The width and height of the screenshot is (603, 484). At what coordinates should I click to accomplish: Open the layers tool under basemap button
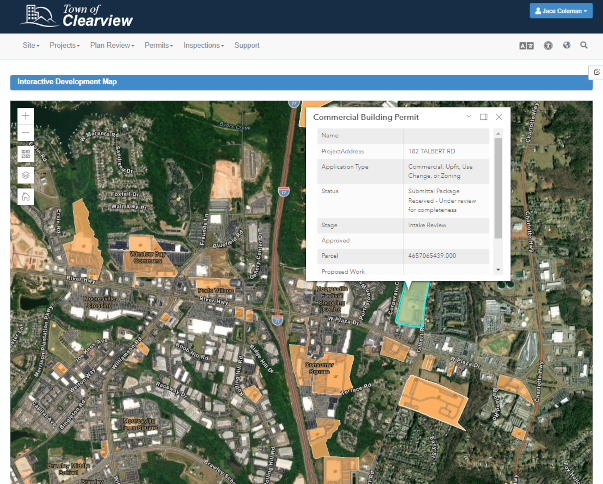coord(26,175)
